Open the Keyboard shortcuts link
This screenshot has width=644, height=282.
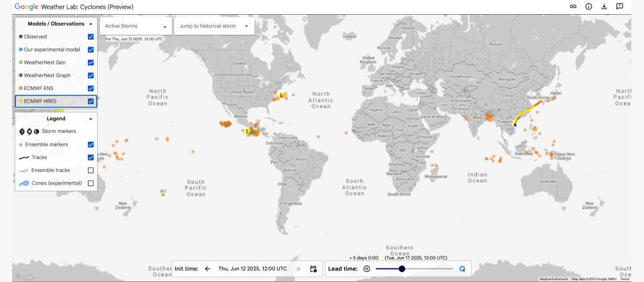(553, 279)
